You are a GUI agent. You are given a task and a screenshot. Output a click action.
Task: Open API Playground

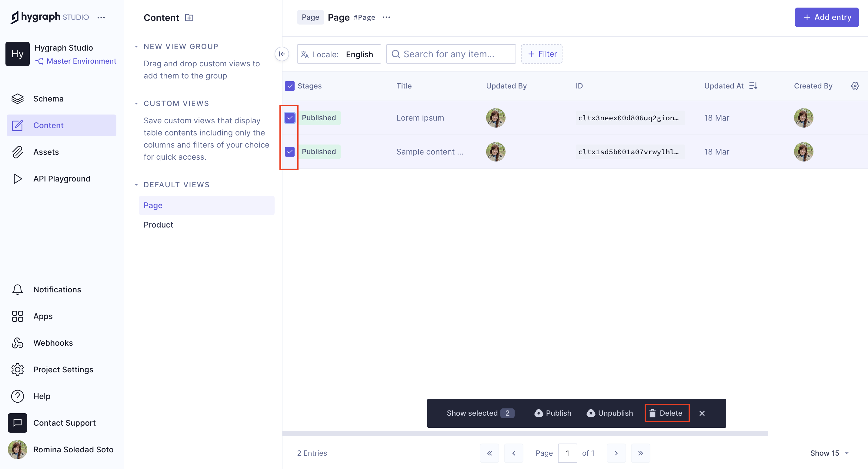pyautogui.click(x=62, y=178)
